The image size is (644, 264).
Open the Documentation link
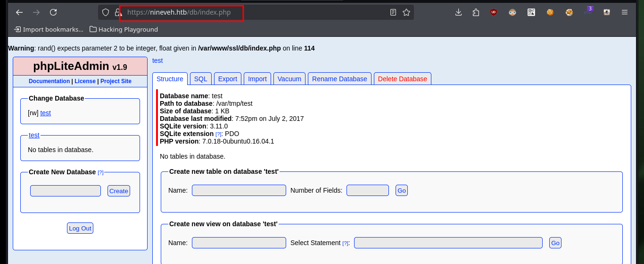[49, 81]
